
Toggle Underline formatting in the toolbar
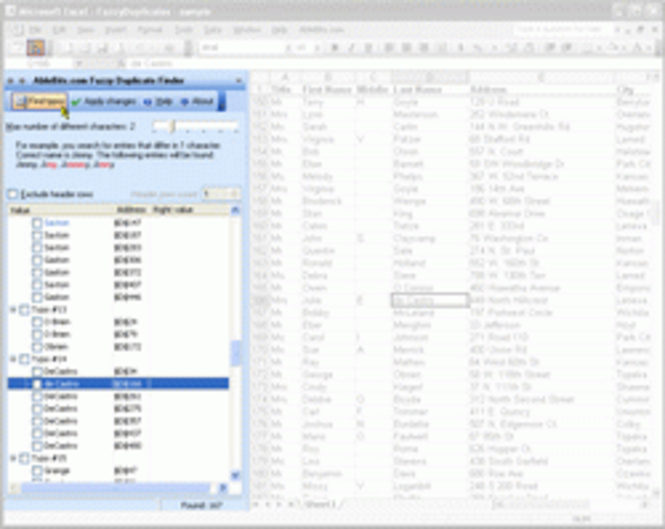[x=369, y=48]
